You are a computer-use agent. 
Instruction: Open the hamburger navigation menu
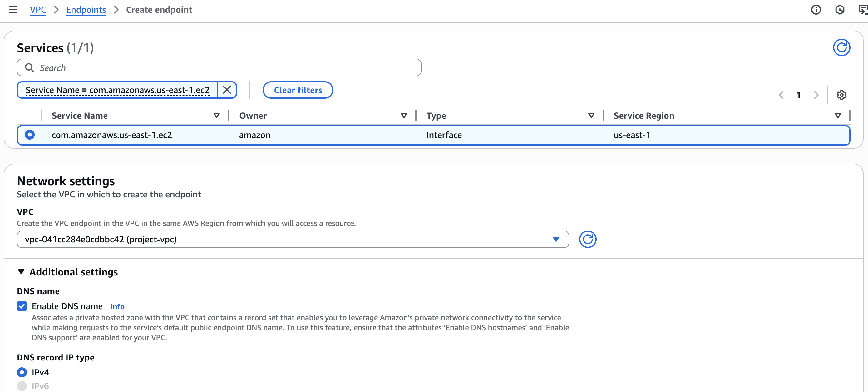point(13,10)
